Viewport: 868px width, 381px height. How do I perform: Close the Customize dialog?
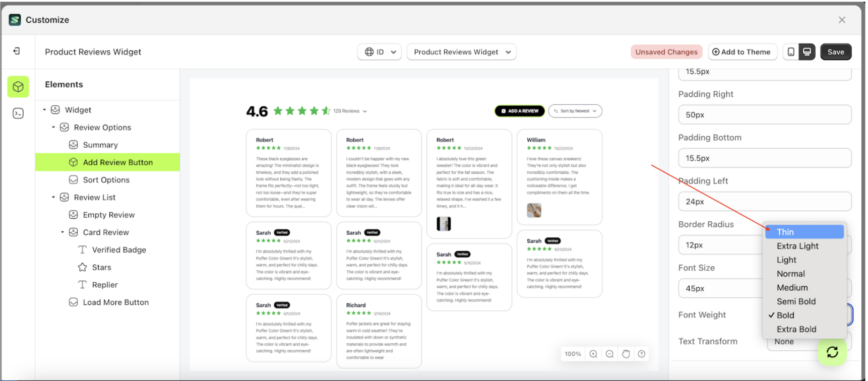842,20
